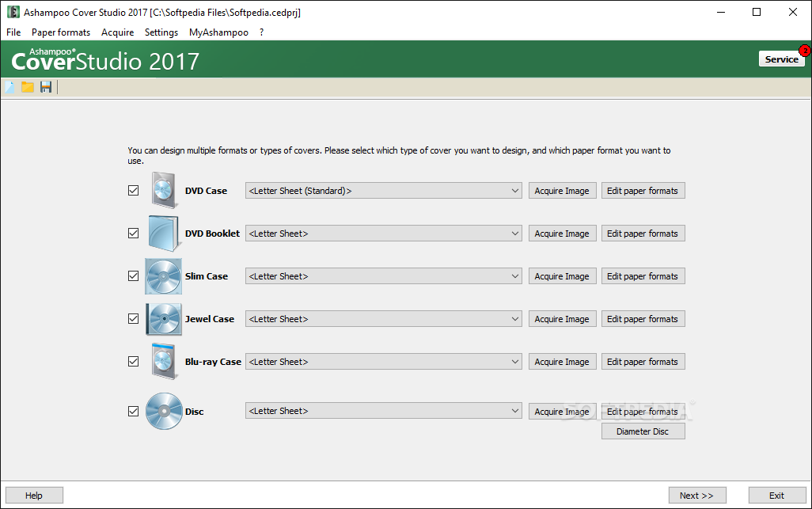Screen dimensions: 812x509
Task: Click Acquire Image for Jewel Case
Action: click(x=562, y=319)
